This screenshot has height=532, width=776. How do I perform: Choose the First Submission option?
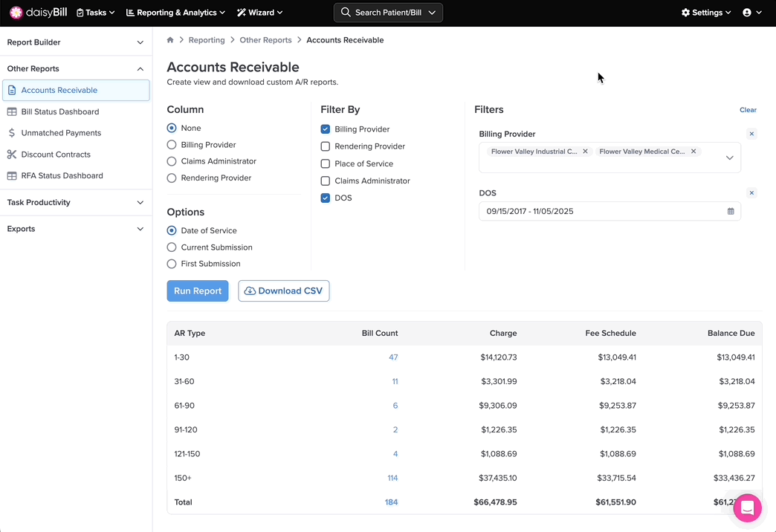tap(172, 264)
